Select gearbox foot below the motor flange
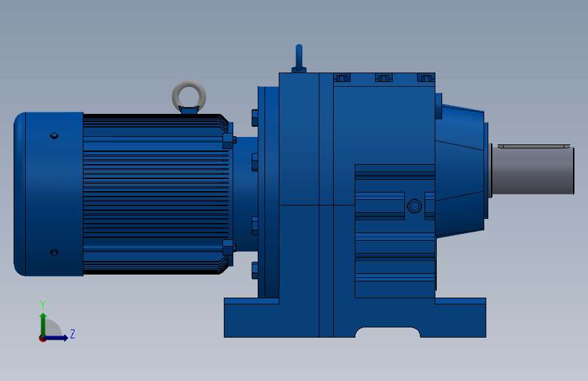This screenshot has height=381, width=588. pyautogui.click(x=251, y=318)
